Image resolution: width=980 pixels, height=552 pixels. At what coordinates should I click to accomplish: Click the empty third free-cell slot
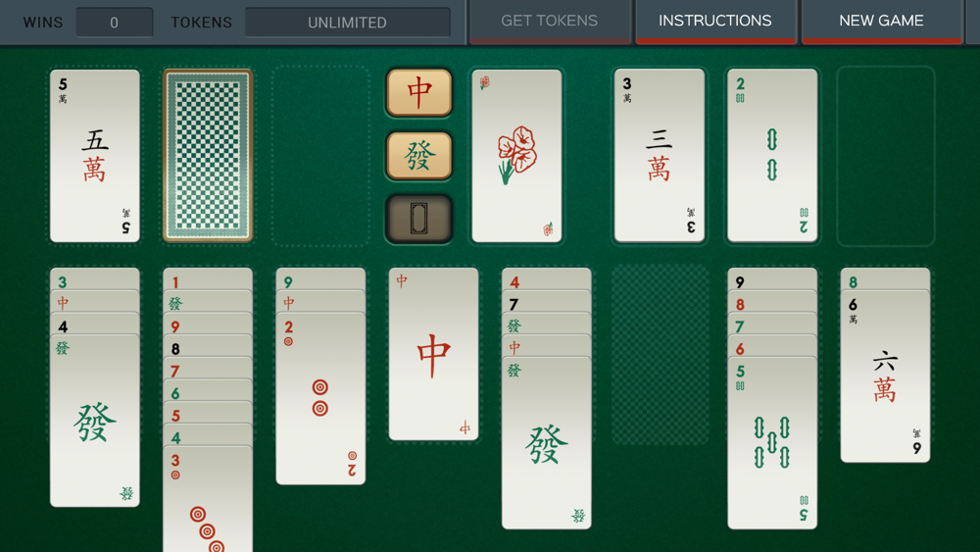[x=321, y=156]
